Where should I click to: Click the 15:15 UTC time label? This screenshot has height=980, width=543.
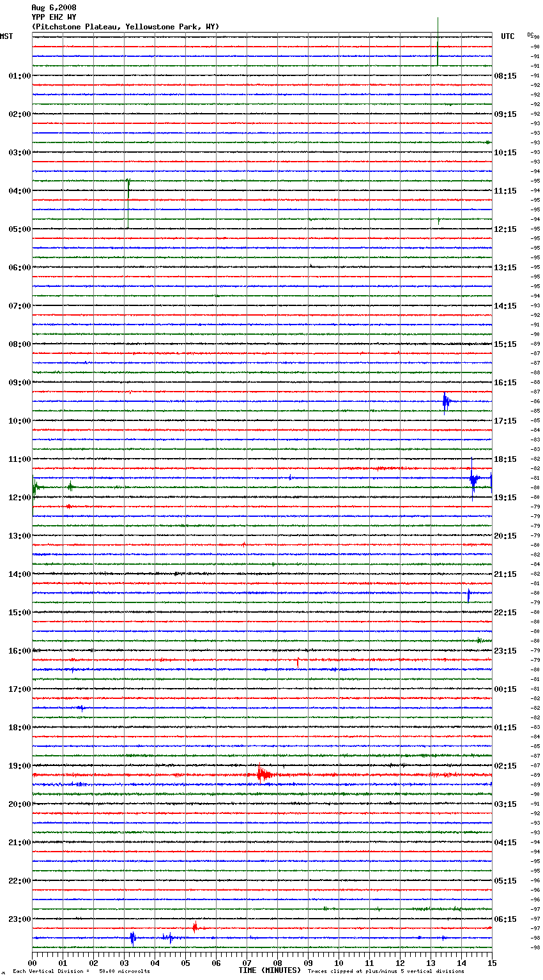(505, 344)
